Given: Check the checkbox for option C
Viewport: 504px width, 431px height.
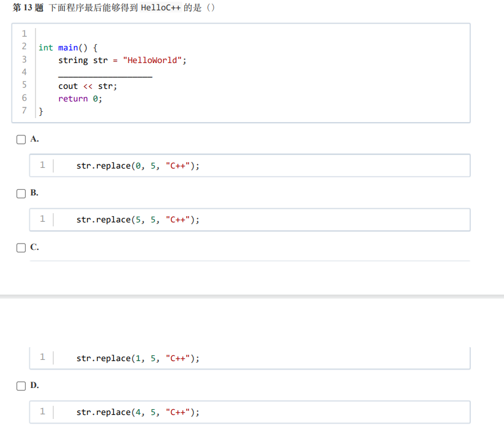Looking at the screenshot, I should [x=21, y=248].
